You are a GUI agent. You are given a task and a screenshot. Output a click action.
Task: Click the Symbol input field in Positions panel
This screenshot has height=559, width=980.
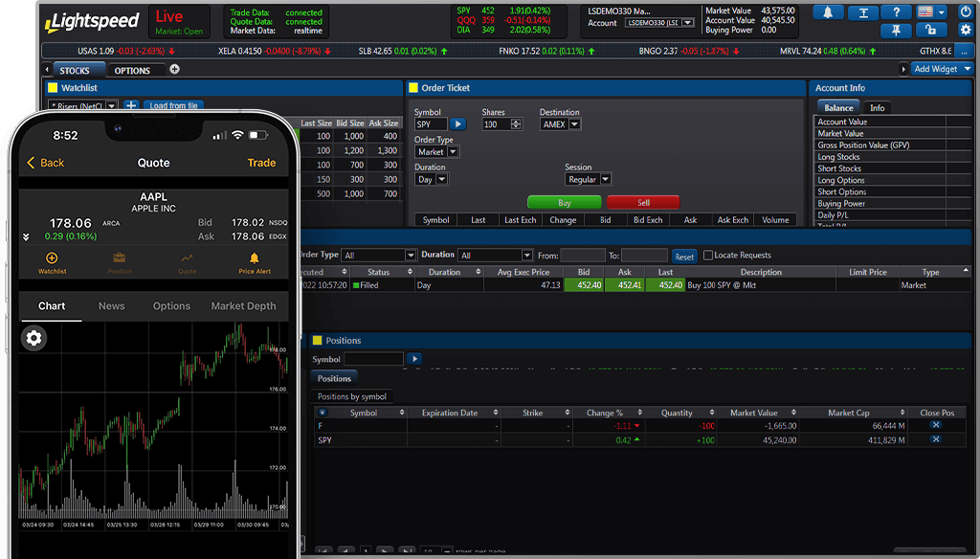tap(374, 358)
